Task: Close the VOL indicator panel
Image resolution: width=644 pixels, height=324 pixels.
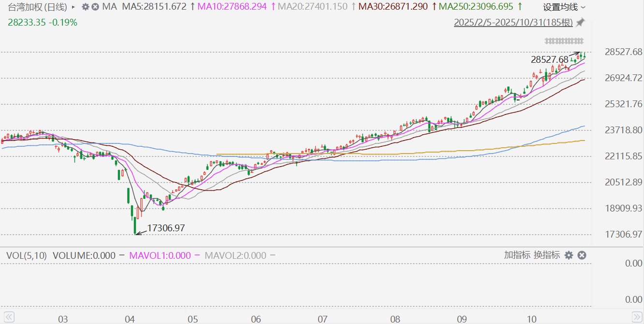Action: (x=582, y=255)
